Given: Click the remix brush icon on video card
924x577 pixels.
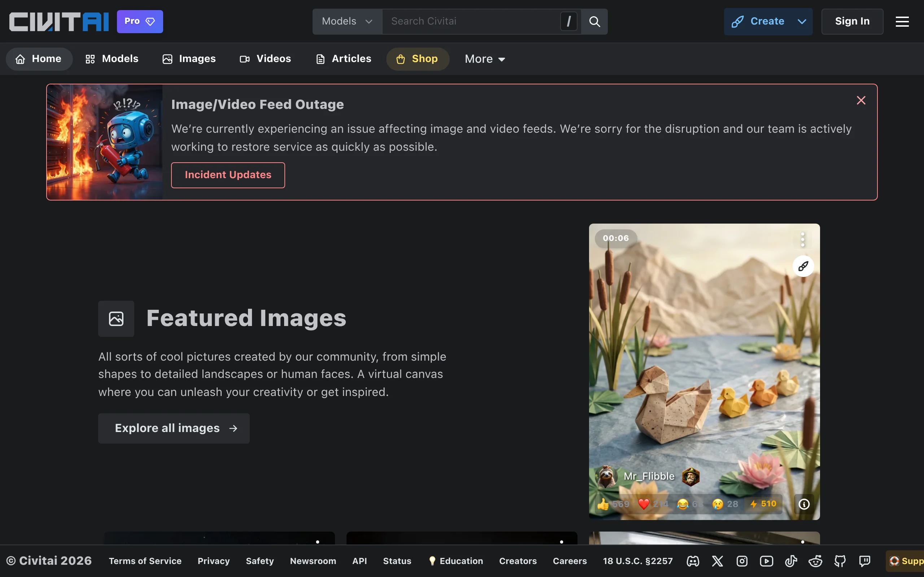Looking at the screenshot, I should click(803, 266).
